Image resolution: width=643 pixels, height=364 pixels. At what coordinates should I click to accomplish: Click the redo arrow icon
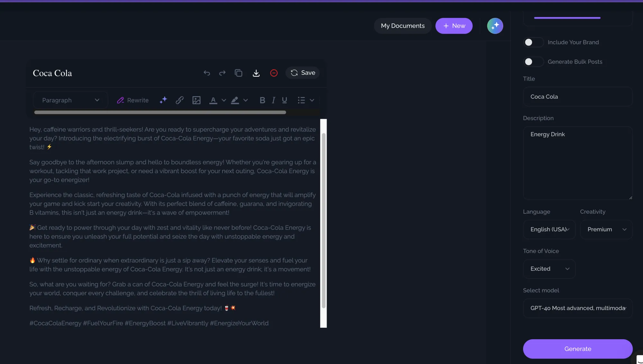(222, 73)
